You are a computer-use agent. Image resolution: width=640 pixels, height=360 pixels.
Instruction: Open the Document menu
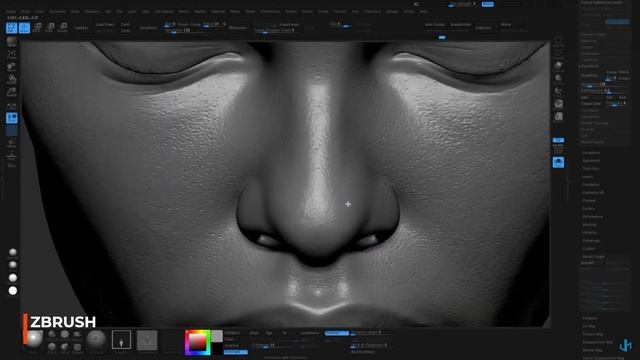(x=57, y=11)
